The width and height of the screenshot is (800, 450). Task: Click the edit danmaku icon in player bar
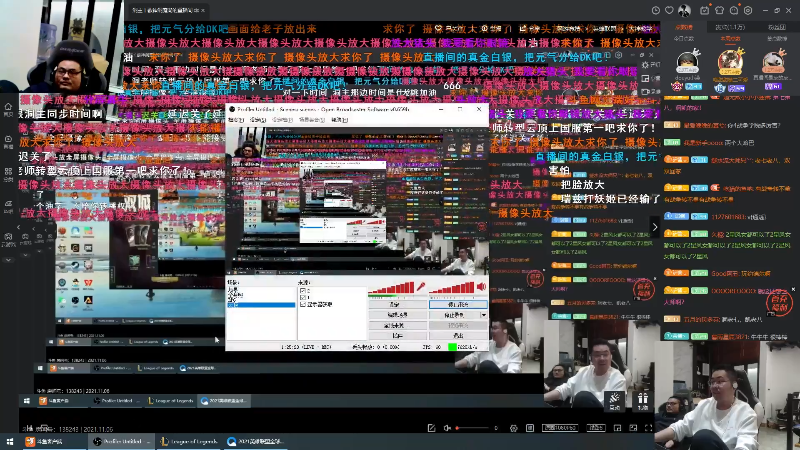(x=432, y=428)
